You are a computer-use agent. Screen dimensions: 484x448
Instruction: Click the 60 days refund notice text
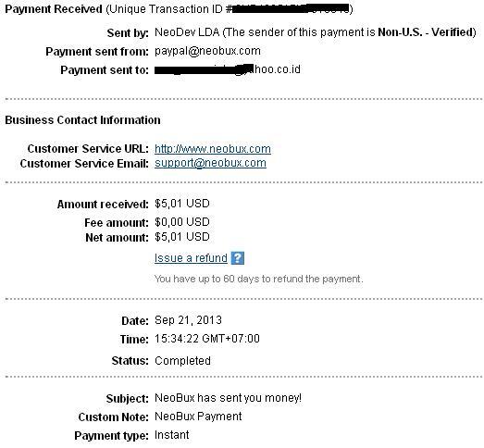tap(259, 280)
